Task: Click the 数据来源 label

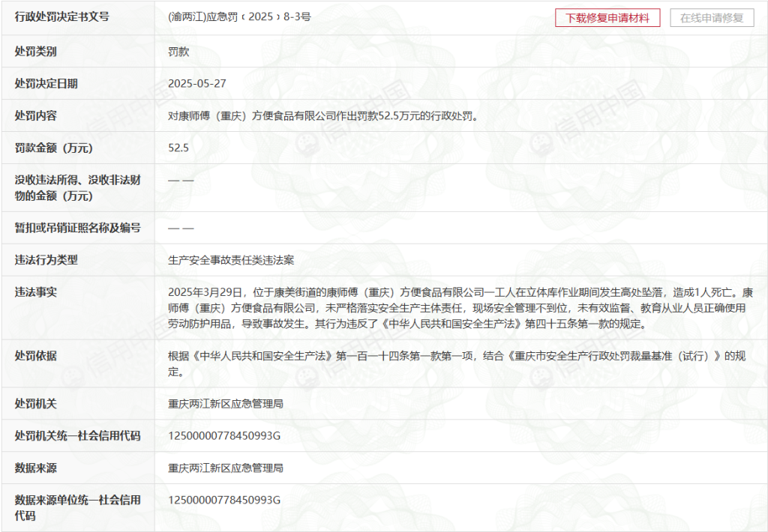Action: pos(36,468)
